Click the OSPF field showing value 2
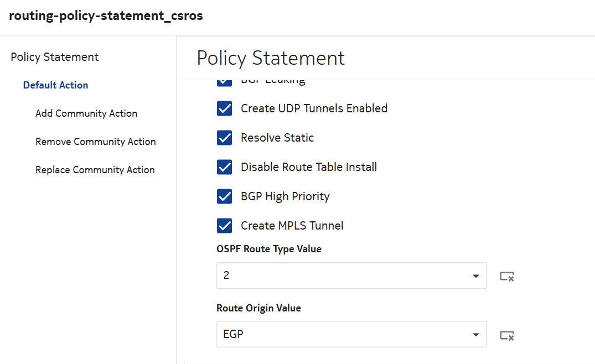 point(343,275)
